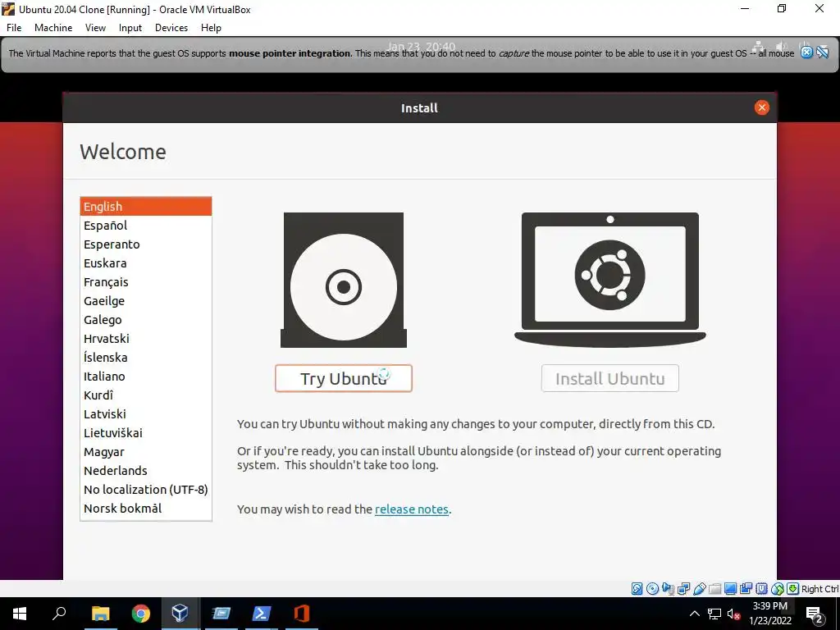Click the Right Ctrl host key label
Screen dimensions: 840x630
pos(819,589)
